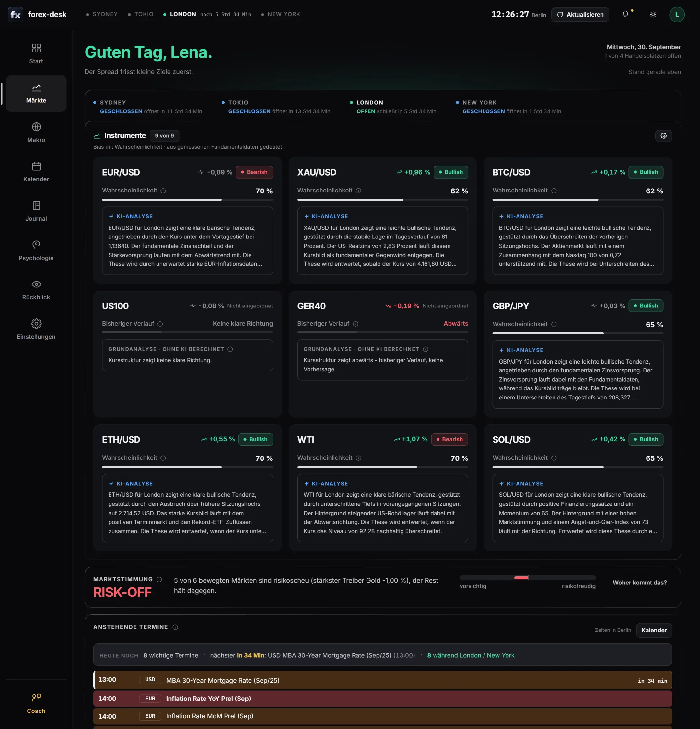The height and width of the screenshot is (729, 700).
Task: Open Einstellungen in sidebar
Action: click(36, 330)
